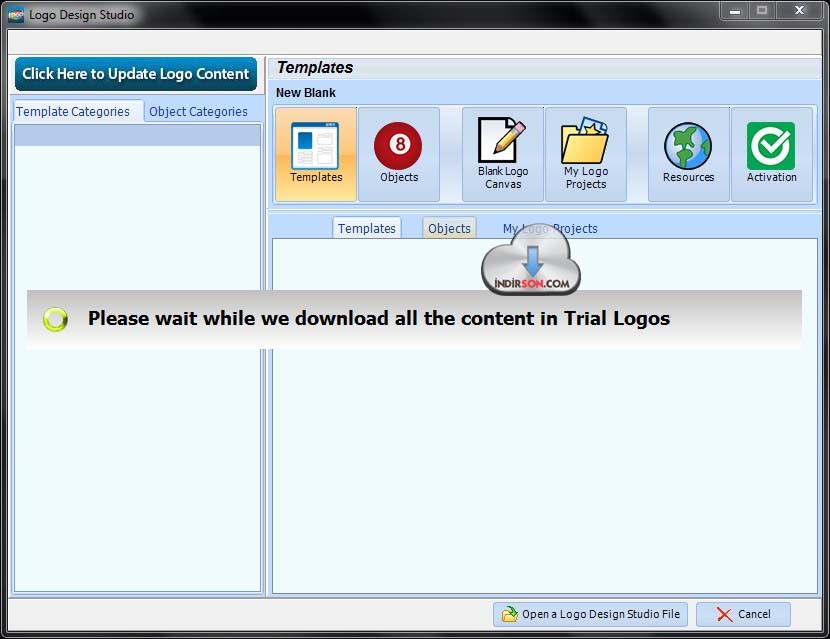The height and width of the screenshot is (639, 830).
Task: Close the Logo Design Studio window
Action: (x=799, y=11)
